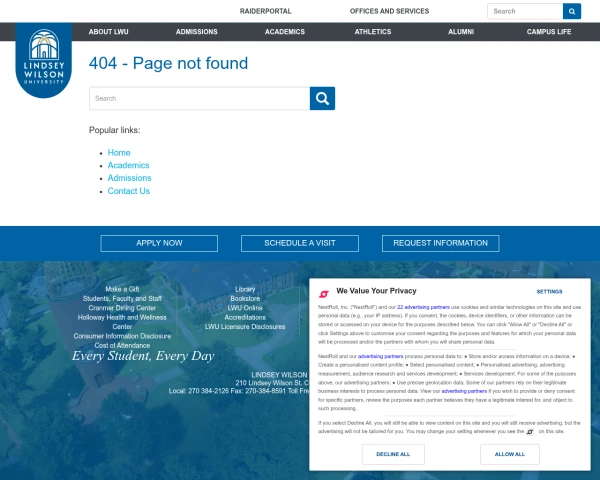Open Students, Faculty and Staff link
The image size is (600, 480).
point(122,299)
